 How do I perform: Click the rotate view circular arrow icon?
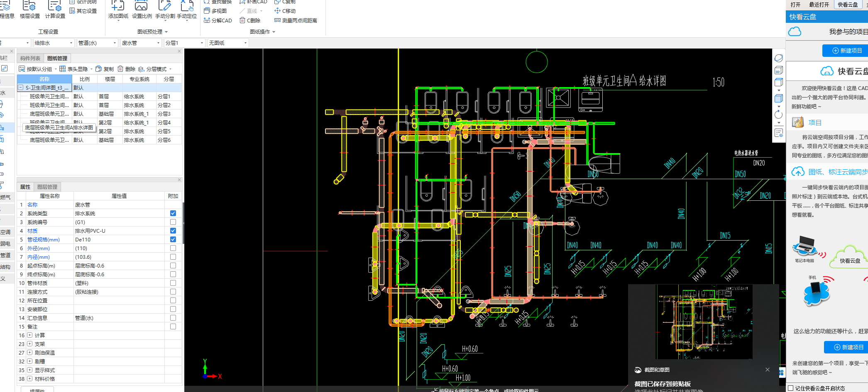pos(778,114)
